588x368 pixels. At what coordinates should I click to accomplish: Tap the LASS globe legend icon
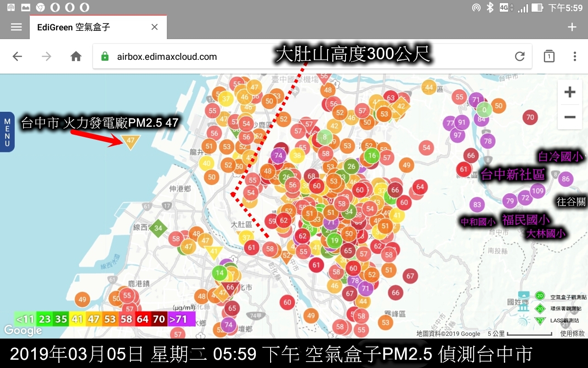[524, 321]
